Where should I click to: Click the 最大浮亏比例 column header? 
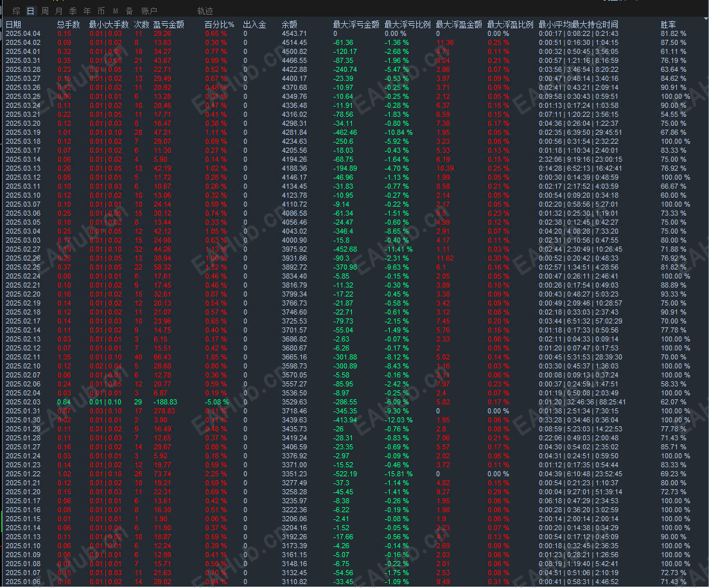(407, 24)
